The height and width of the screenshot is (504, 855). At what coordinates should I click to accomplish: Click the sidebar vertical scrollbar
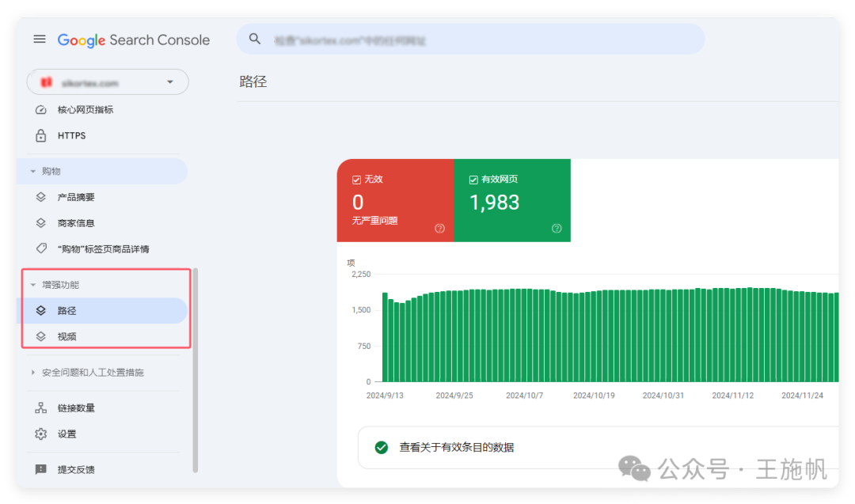point(196,370)
